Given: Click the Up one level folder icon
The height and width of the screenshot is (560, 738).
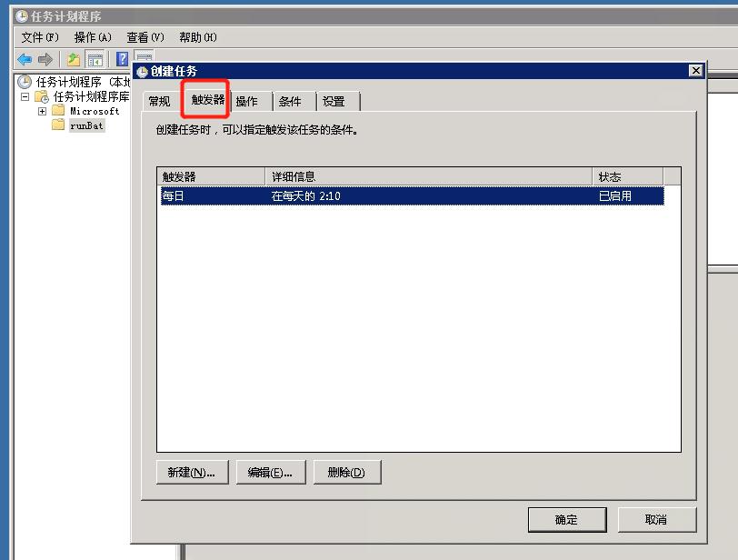Looking at the screenshot, I should (74, 59).
